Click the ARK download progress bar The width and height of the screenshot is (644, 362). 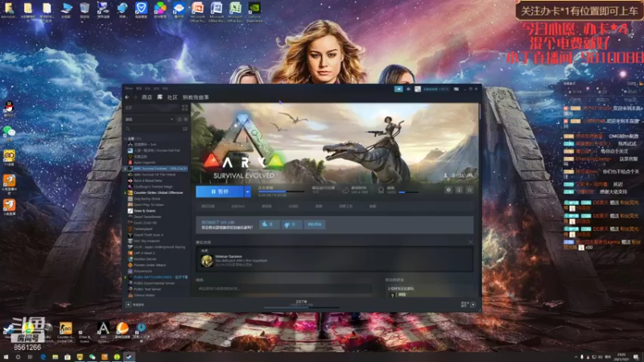[281, 191]
